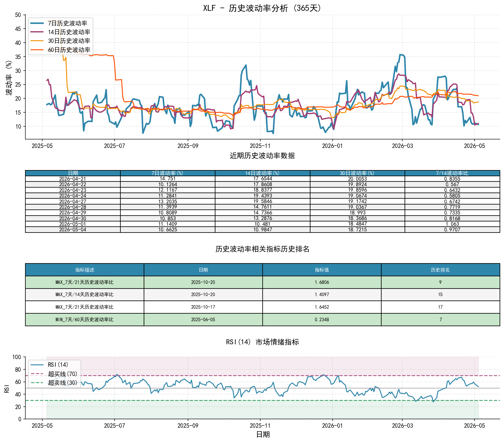Select date cell '2026-05-04'
This screenshot has height=442, width=504.
(73, 230)
